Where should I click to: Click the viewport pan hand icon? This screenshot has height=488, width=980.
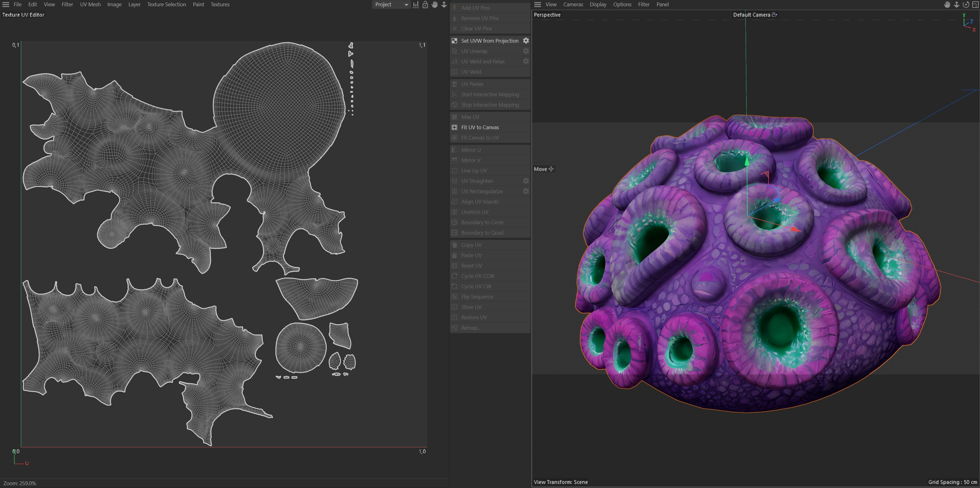[x=947, y=5]
